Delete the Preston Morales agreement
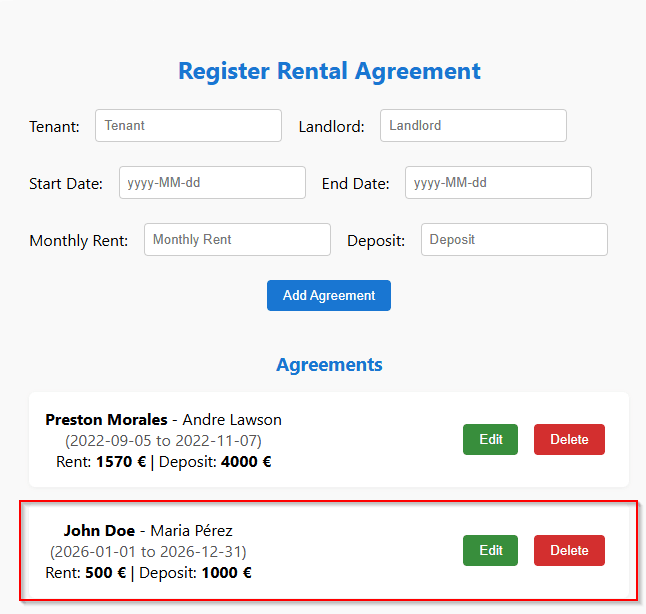Screen dimensions: 646x614 click(x=569, y=439)
